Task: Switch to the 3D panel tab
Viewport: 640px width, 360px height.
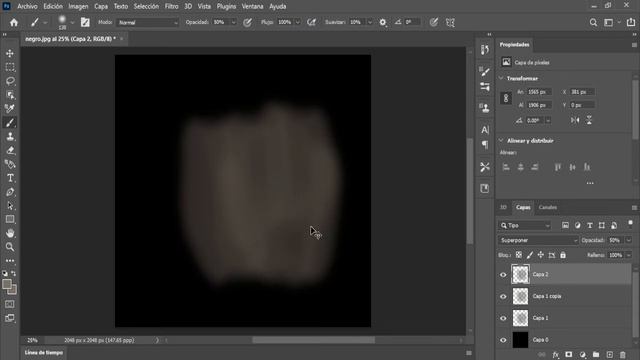Action: coord(503,207)
